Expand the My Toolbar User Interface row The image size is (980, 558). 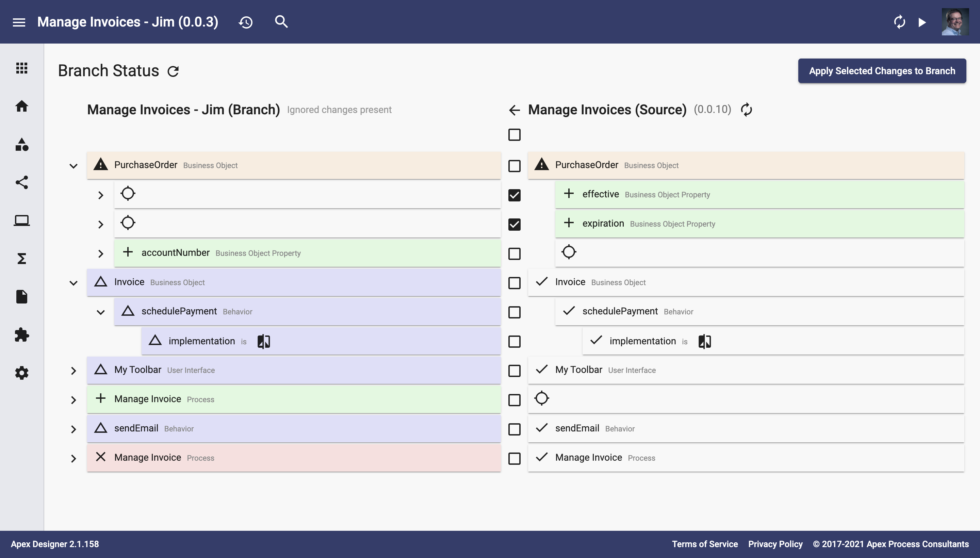point(73,370)
